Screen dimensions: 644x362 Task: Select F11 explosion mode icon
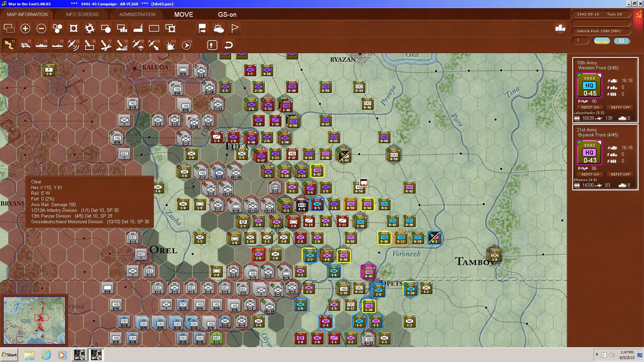coord(170,45)
